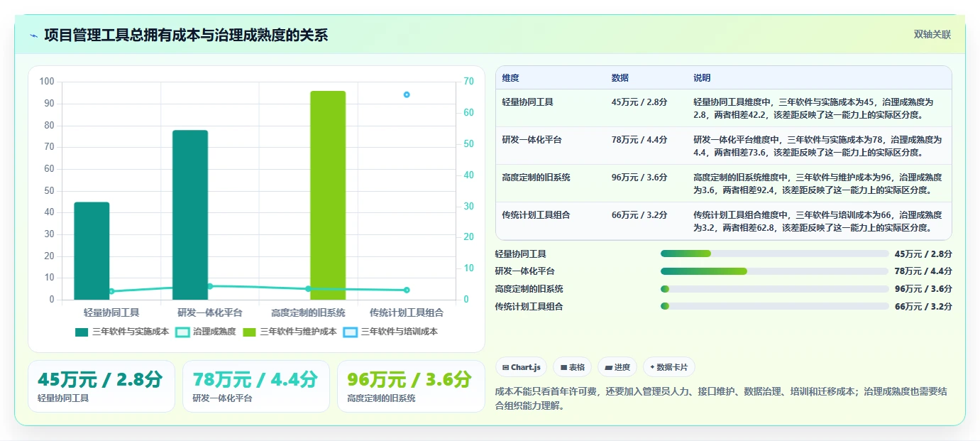
Task: Click the 轻量协同工具 table row name
Action: (x=527, y=102)
